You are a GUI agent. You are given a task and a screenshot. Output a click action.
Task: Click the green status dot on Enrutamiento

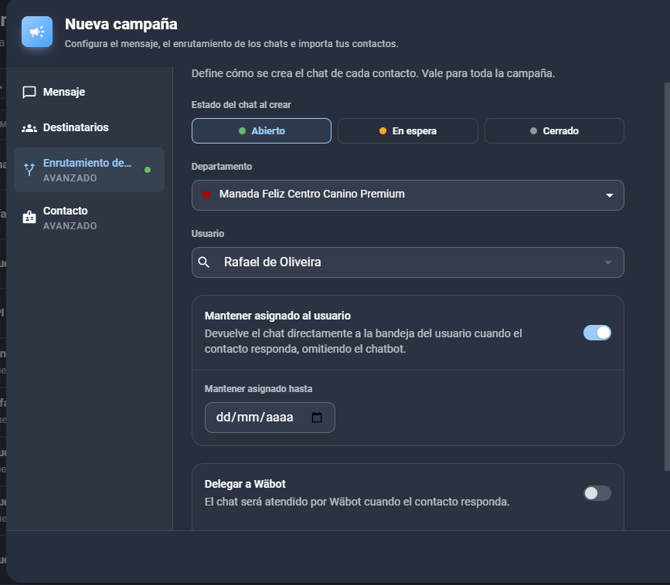147,170
